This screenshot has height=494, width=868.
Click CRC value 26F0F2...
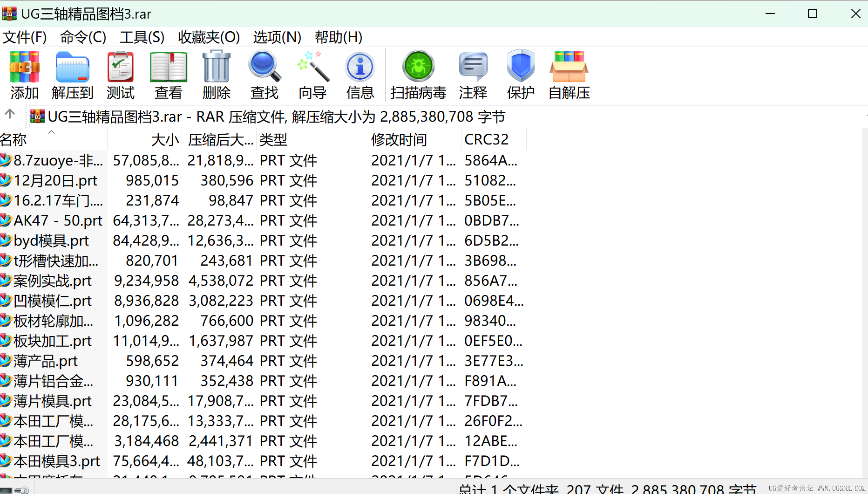coord(494,421)
